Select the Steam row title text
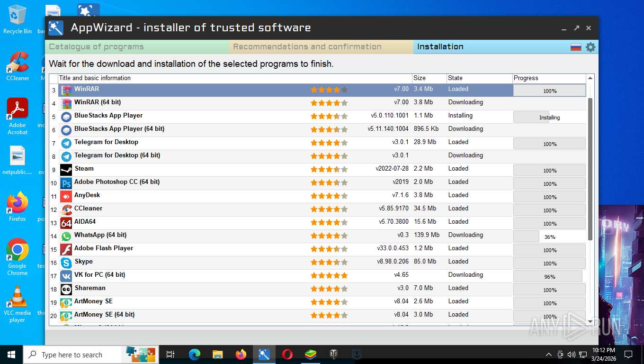The height and width of the screenshot is (364, 644). pos(84,168)
